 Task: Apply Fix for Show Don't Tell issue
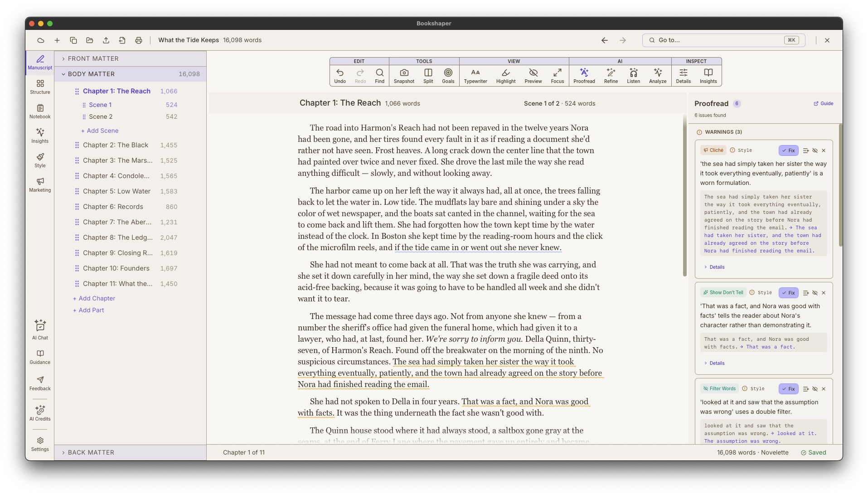click(x=789, y=293)
